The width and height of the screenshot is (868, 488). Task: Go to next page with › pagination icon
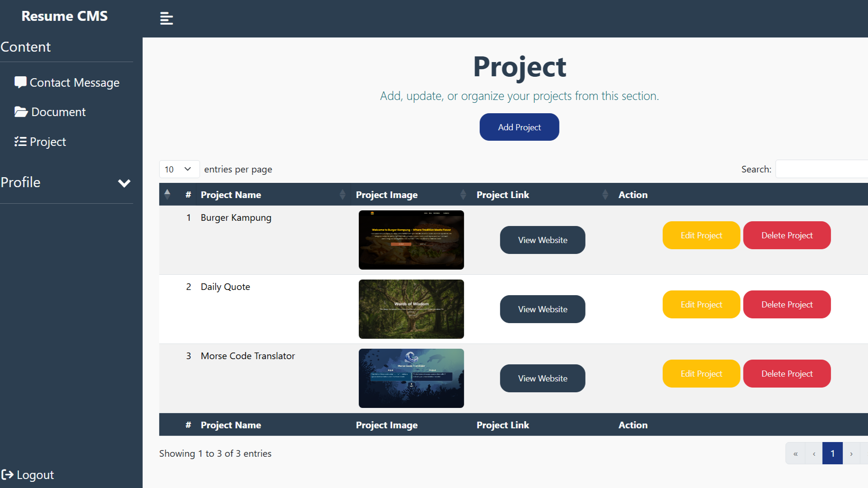[x=851, y=453]
